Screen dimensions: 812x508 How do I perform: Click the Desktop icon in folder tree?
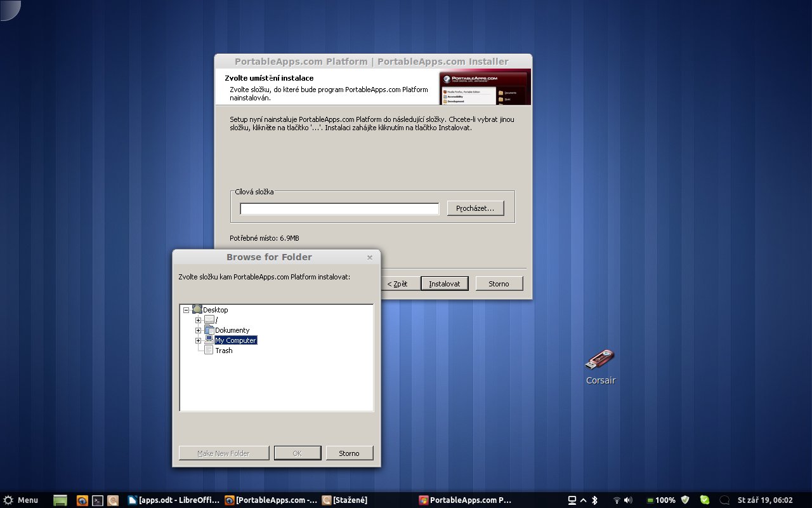point(197,309)
